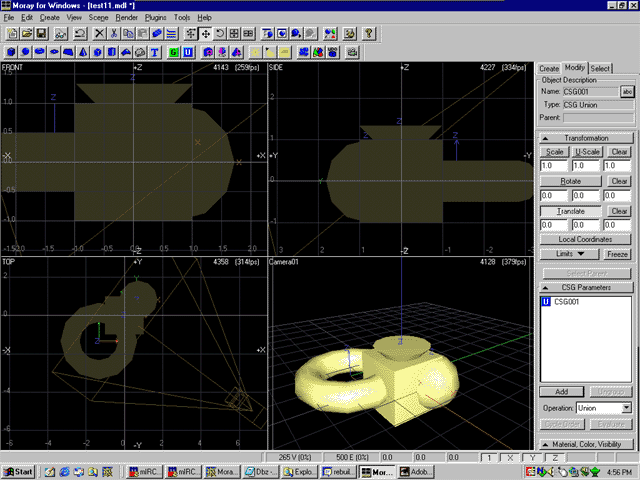Click the 'abc' rename button beside Name
This screenshot has height=480, width=640.
point(627,91)
